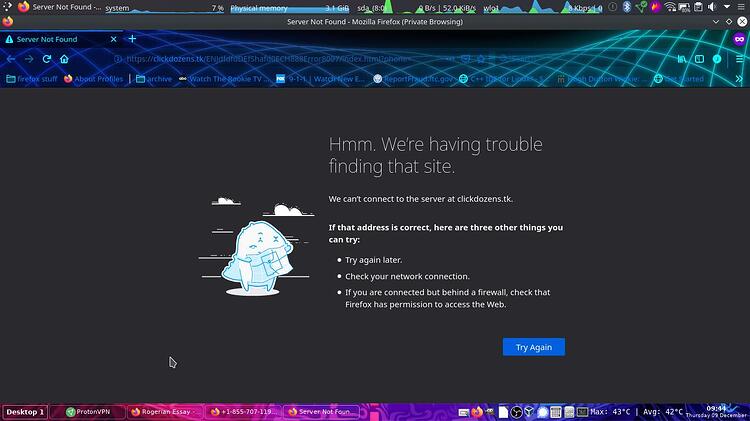The width and height of the screenshot is (750, 421).
Task: Click the Max 43°C temperature readout
Action: pyautogui.click(x=610, y=412)
